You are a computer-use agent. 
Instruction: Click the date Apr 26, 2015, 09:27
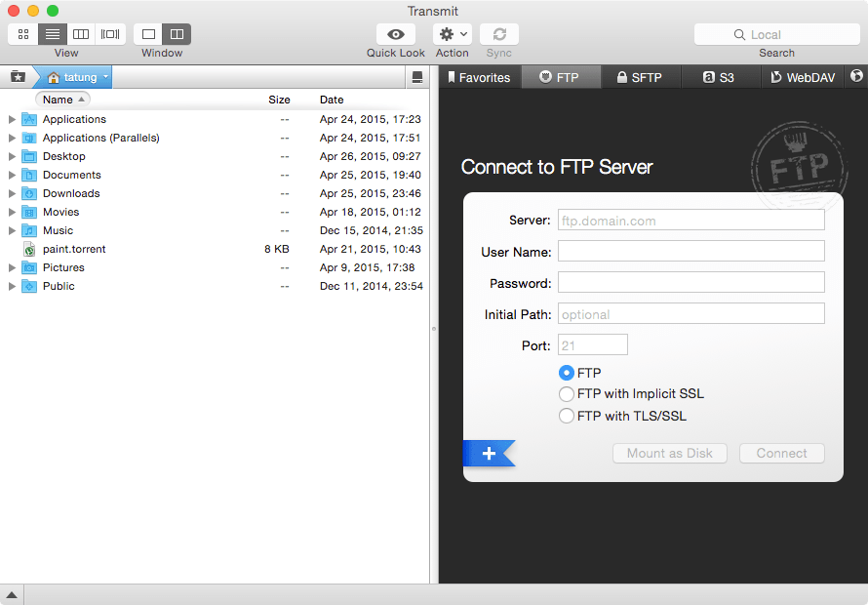370,156
